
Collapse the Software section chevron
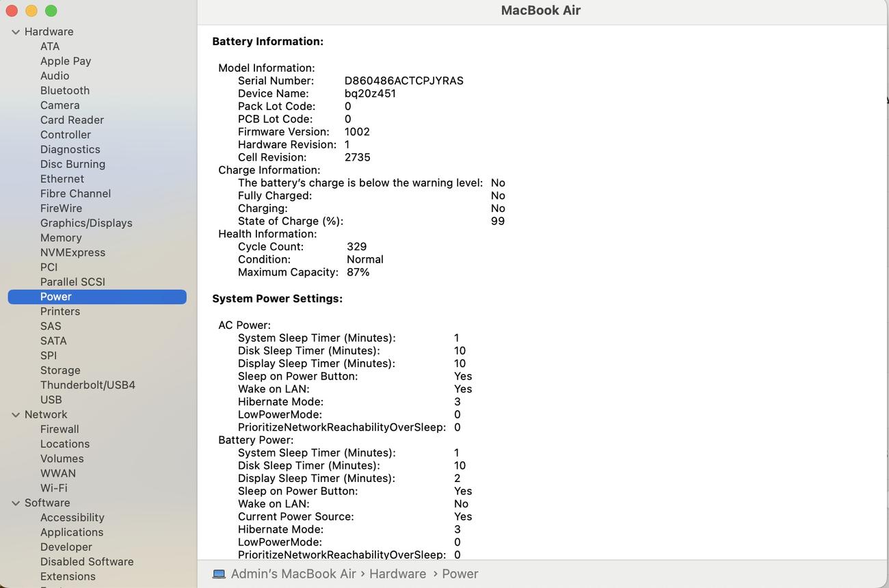[16, 503]
